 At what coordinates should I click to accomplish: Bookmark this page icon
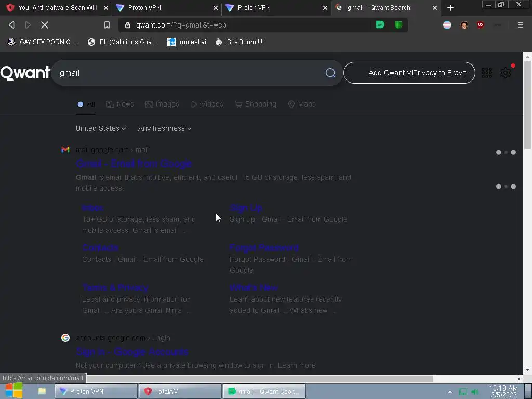pyautogui.click(x=107, y=25)
